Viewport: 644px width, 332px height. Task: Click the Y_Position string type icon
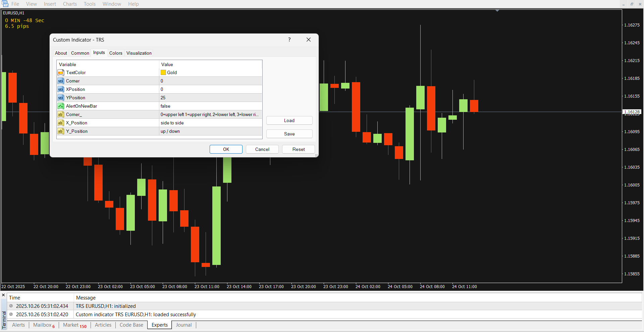61,131
